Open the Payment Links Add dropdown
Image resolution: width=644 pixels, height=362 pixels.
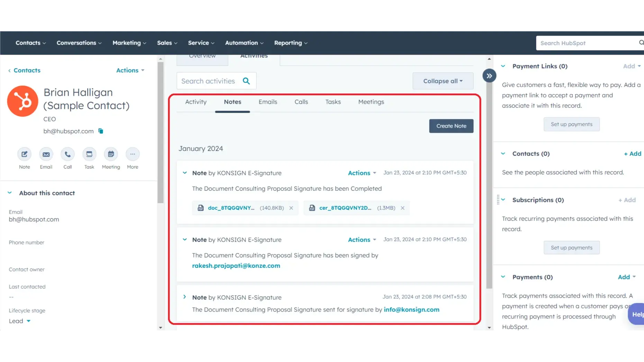click(632, 66)
